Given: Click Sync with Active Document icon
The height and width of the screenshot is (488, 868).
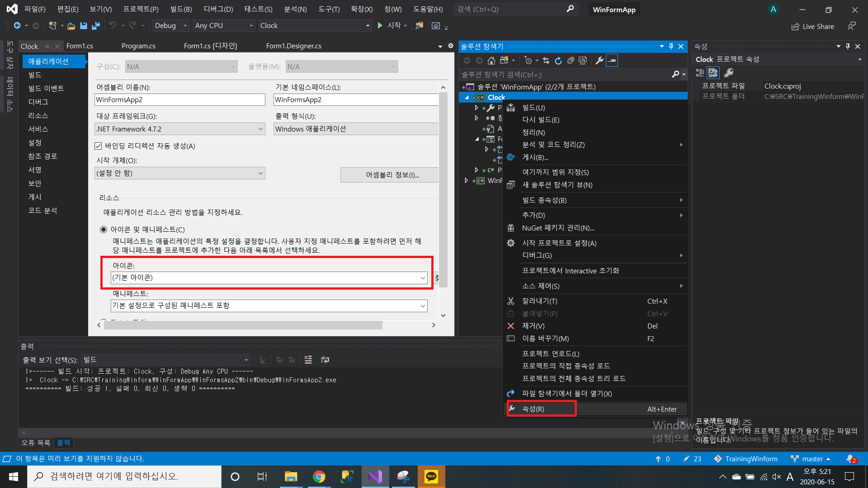Looking at the screenshot, I should [x=546, y=61].
